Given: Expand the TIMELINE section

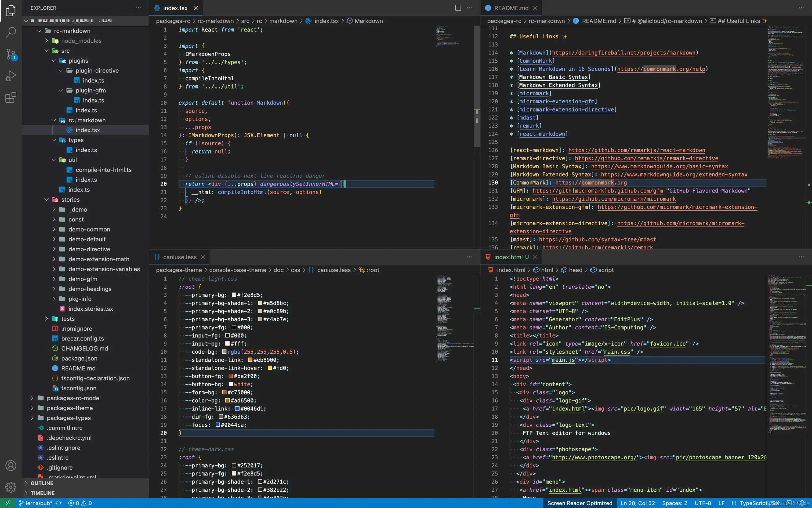Looking at the screenshot, I should pyautogui.click(x=42, y=493).
